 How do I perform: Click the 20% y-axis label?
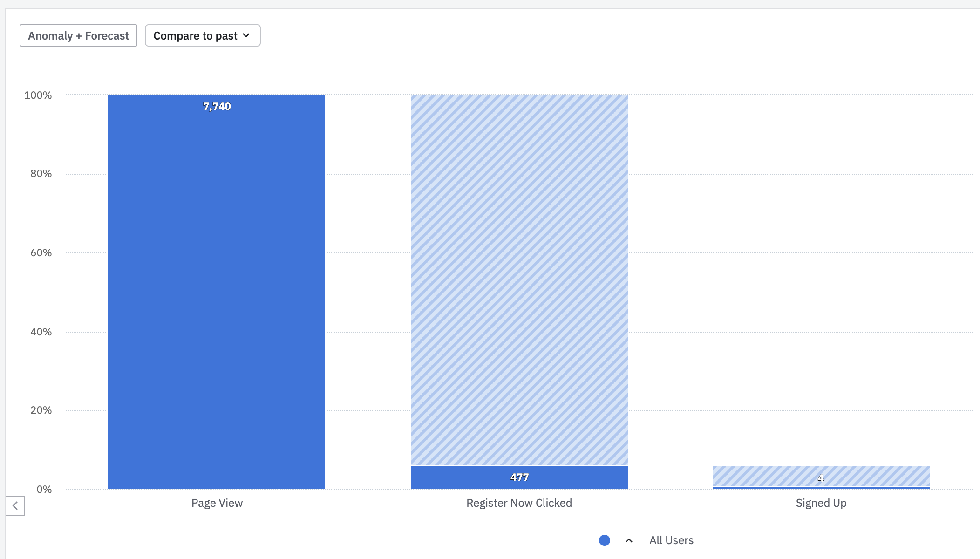pos(41,410)
